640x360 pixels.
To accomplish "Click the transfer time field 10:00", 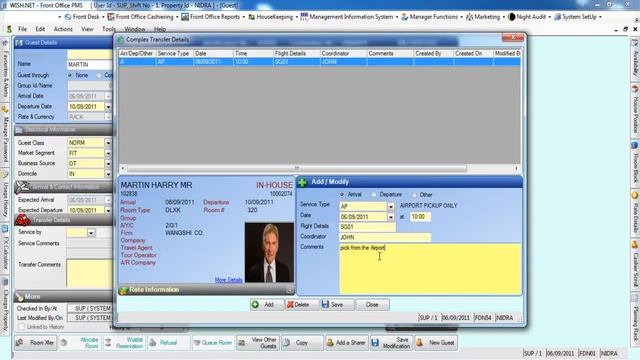I will pos(420,217).
